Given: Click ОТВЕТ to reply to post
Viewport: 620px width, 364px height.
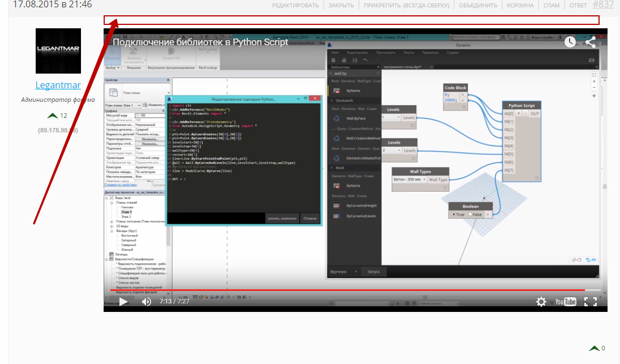Looking at the screenshot, I should [x=578, y=5].
